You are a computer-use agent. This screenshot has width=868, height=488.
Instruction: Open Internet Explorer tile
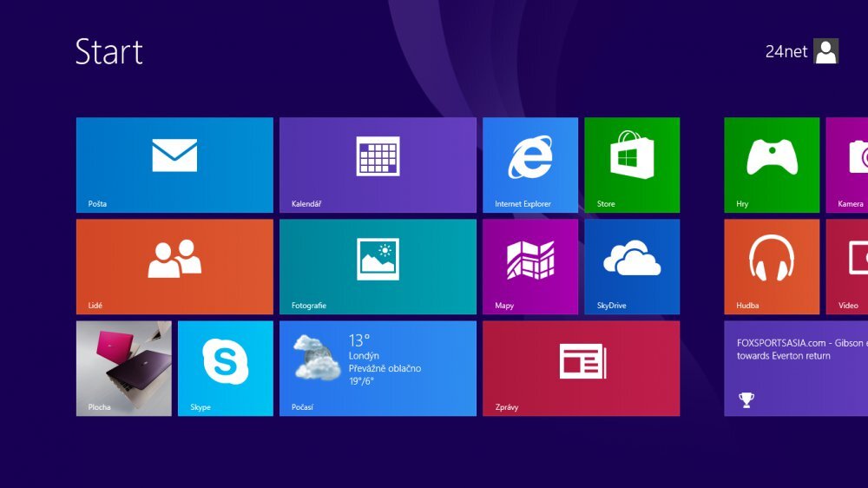tap(529, 165)
